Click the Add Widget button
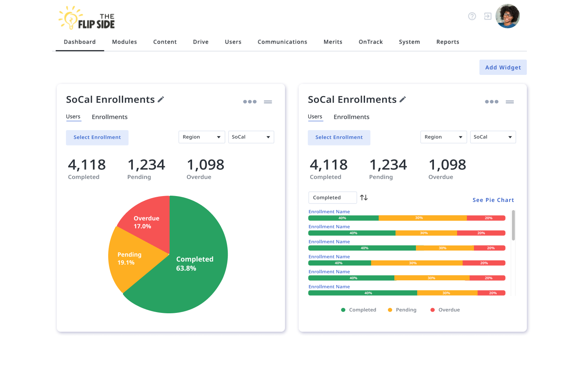This screenshot has width=588, height=367. coord(503,67)
